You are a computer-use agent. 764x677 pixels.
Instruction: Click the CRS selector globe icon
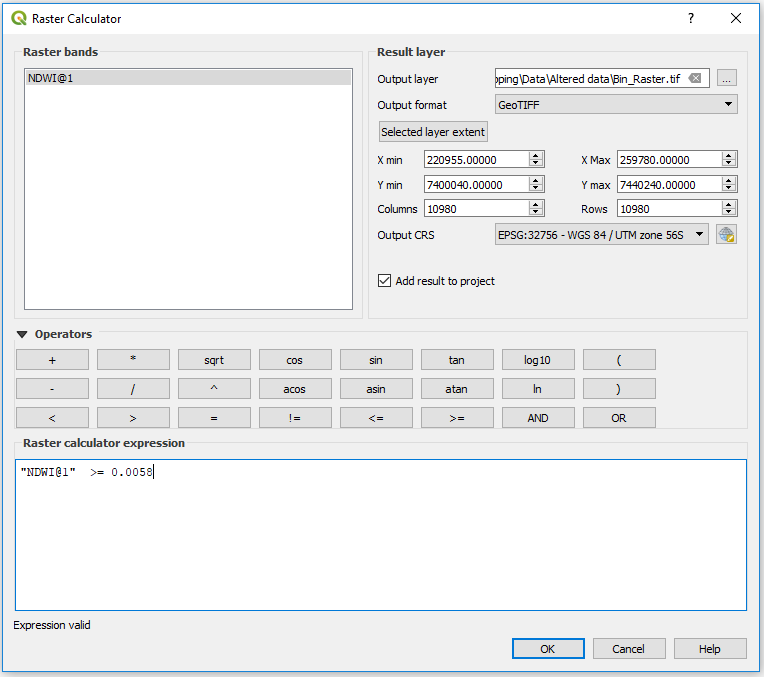point(726,235)
